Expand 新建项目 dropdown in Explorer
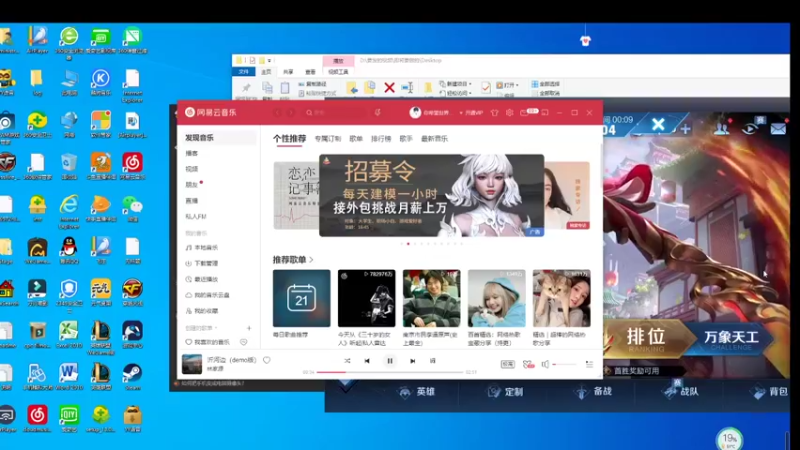Screen dimensions: 800x450 456,84
